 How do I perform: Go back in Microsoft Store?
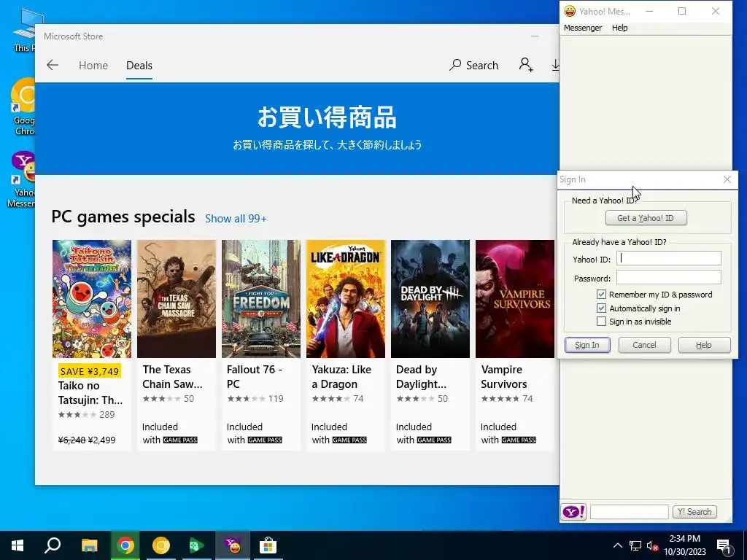pos(53,65)
